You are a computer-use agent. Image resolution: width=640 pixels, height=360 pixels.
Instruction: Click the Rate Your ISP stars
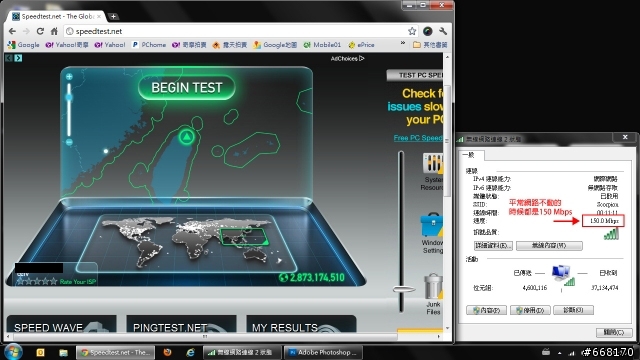pyautogui.click(x=36, y=281)
